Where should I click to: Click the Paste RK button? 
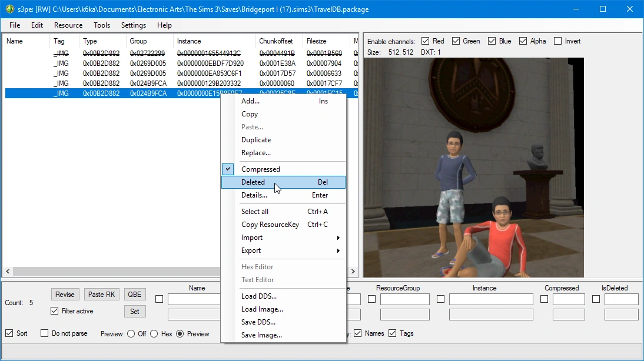click(101, 295)
